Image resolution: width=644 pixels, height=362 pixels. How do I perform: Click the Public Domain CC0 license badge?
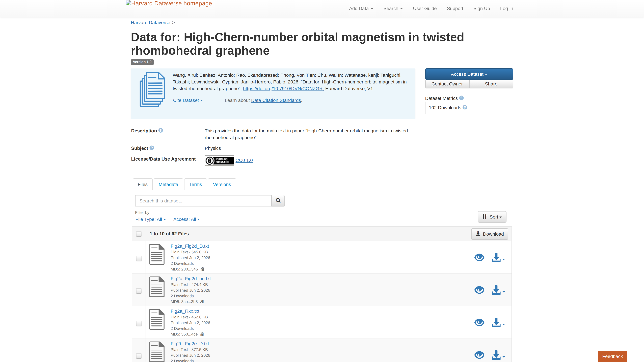tap(219, 160)
